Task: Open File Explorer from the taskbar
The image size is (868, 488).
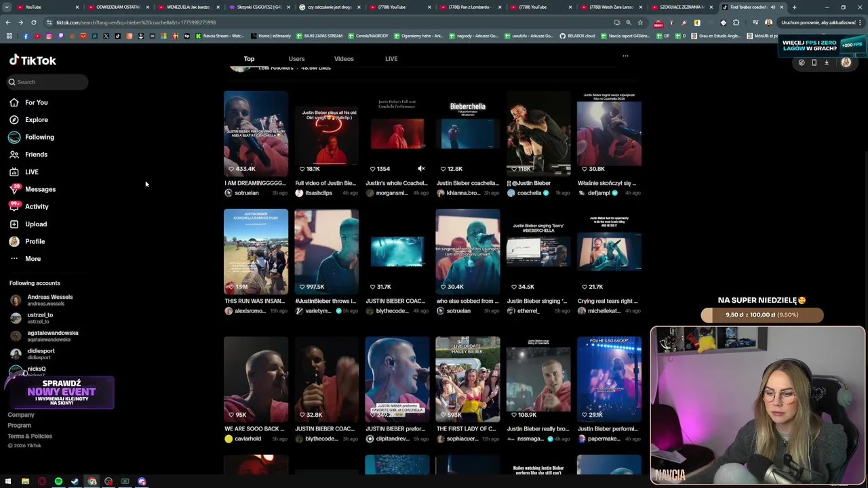Action: point(25,481)
